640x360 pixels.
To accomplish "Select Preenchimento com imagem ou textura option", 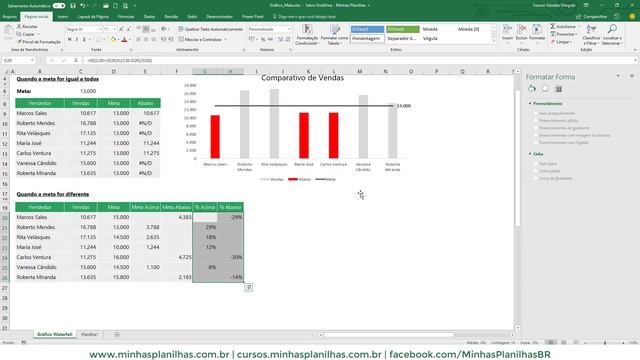I will pyautogui.click(x=536, y=135).
